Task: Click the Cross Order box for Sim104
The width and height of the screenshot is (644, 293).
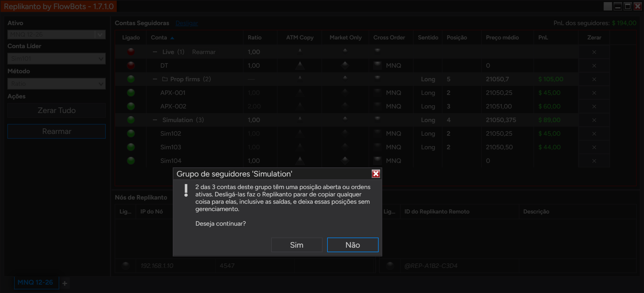Action: click(377, 160)
